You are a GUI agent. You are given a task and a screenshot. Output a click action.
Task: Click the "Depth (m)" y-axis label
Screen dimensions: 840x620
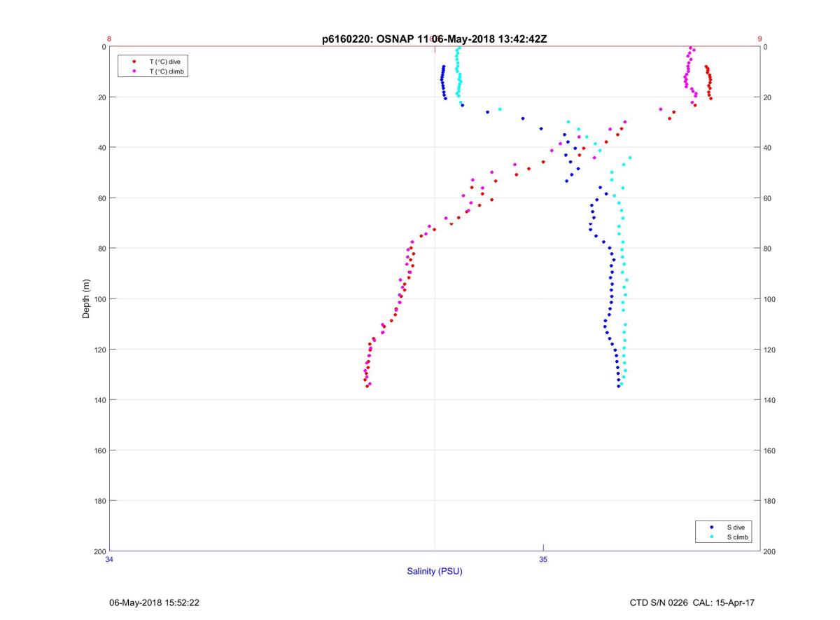tap(87, 299)
